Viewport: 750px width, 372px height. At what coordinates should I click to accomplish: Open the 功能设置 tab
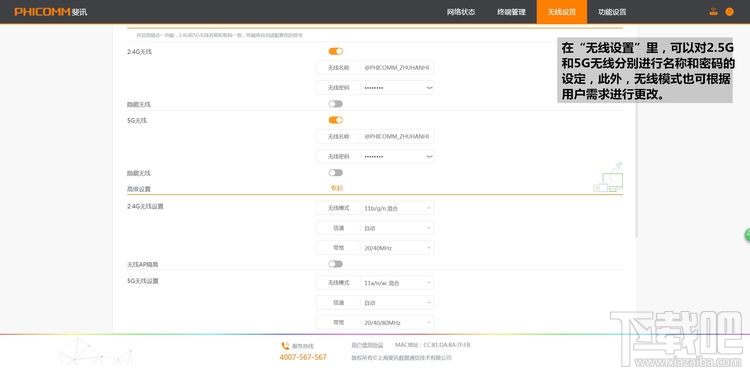pyautogui.click(x=612, y=12)
